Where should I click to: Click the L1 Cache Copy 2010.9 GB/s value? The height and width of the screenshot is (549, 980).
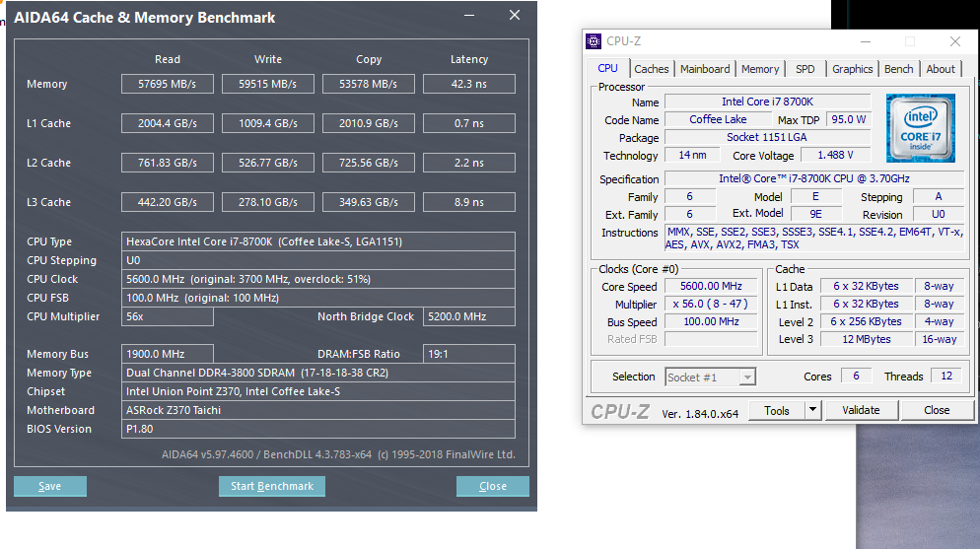[369, 123]
